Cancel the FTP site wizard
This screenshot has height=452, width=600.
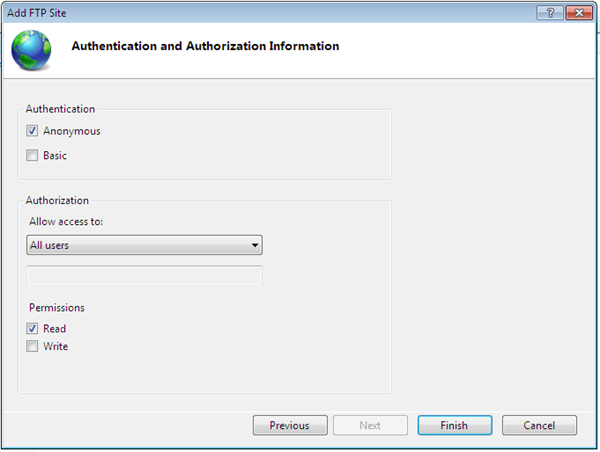[x=539, y=425]
